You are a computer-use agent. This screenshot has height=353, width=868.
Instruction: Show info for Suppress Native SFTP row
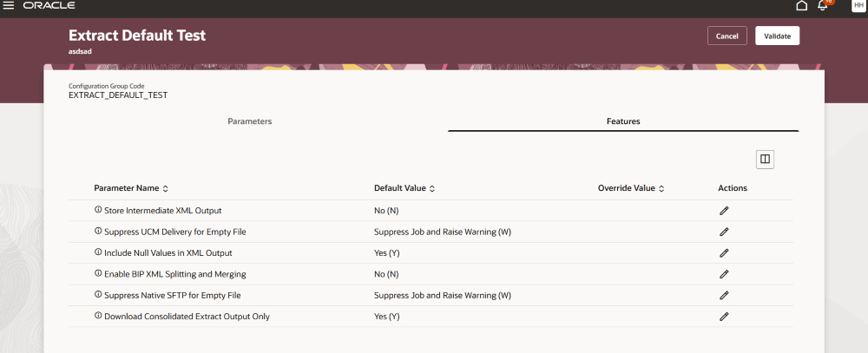click(x=99, y=294)
